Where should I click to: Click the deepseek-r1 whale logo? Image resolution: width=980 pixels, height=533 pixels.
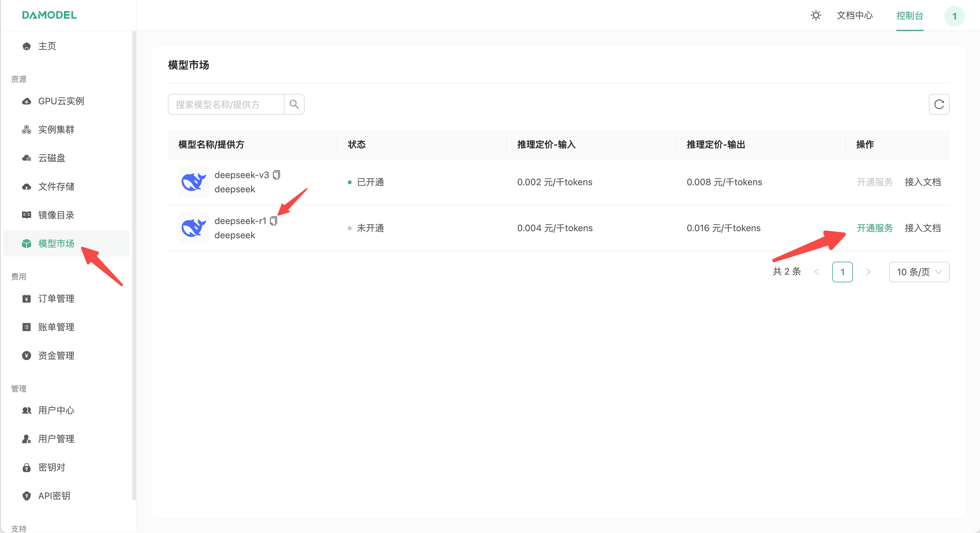coord(194,228)
